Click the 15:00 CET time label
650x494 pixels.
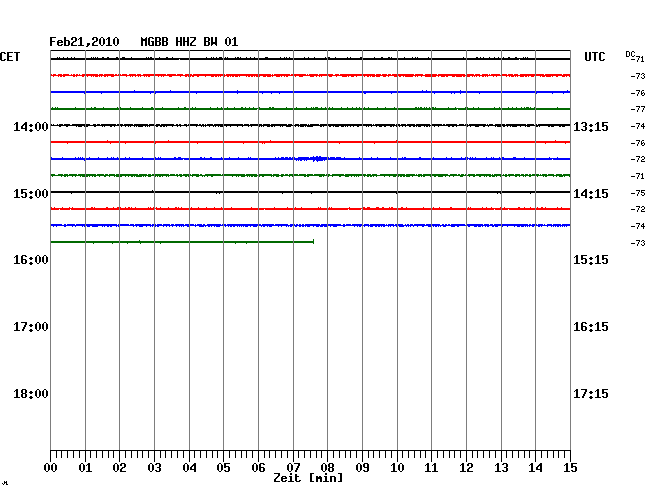click(31, 194)
